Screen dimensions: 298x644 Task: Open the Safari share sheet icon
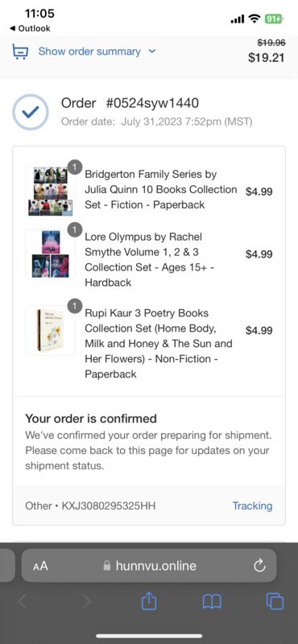point(149,601)
